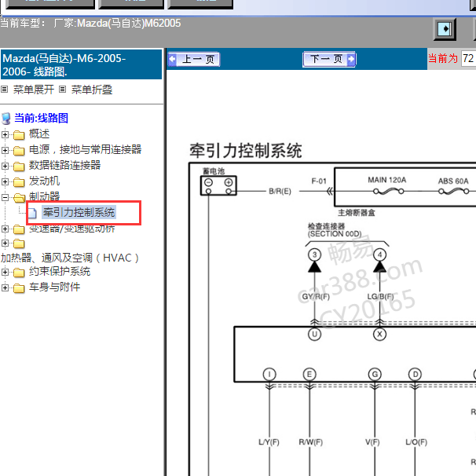Select the 电源，接地与常用连接器 label
This screenshot has width=476, height=476.
86,149
